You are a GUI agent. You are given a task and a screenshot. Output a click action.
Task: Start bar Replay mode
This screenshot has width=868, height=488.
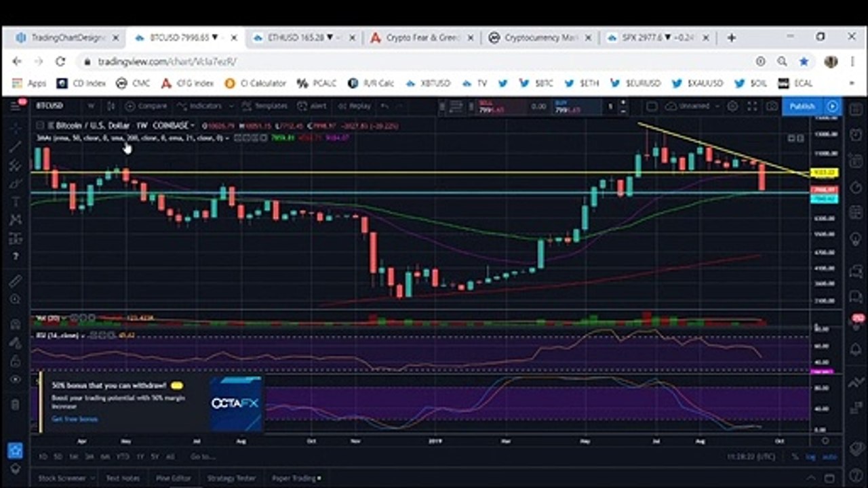point(355,106)
